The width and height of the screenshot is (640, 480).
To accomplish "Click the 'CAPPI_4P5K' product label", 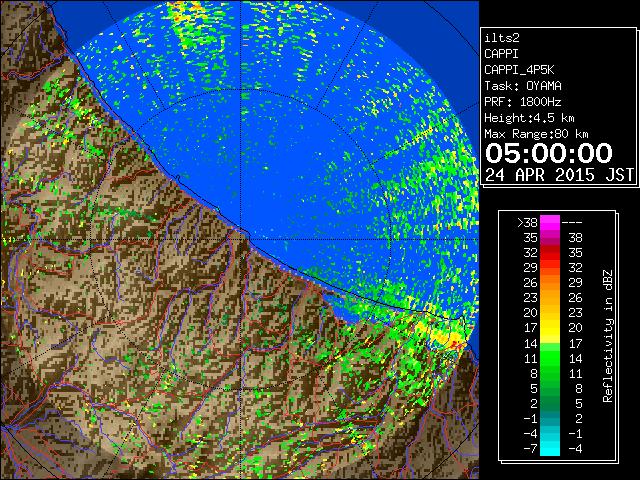I will pyautogui.click(x=519, y=70).
